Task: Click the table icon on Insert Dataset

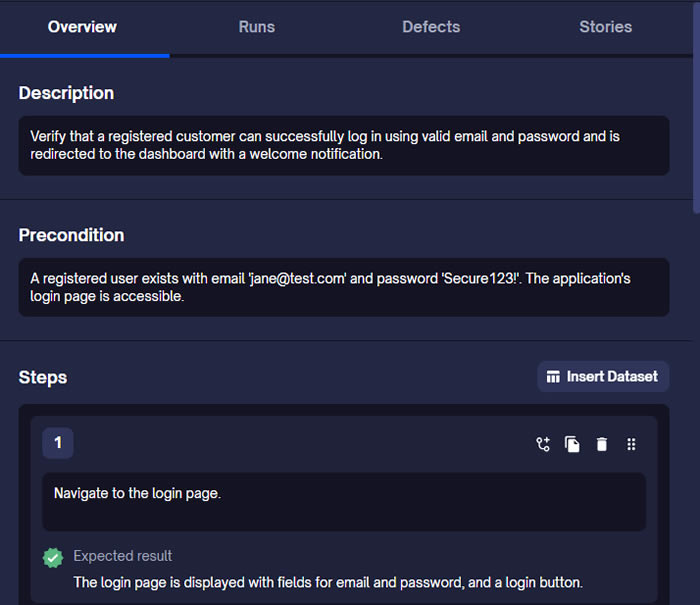Action: [553, 377]
